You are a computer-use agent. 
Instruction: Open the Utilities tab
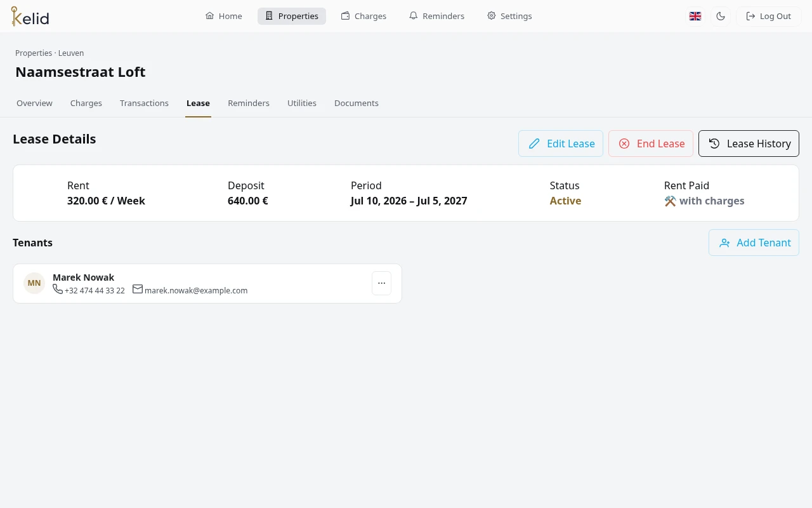[x=302, y=103]
